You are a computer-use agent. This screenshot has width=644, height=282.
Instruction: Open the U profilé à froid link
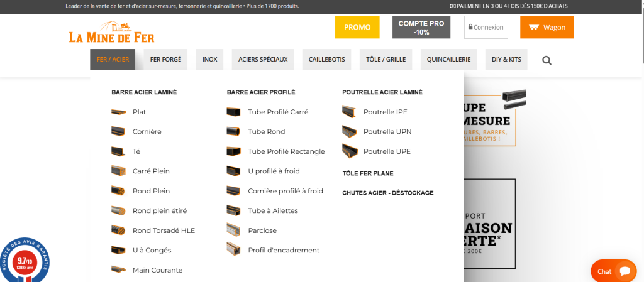pos(274,171)
